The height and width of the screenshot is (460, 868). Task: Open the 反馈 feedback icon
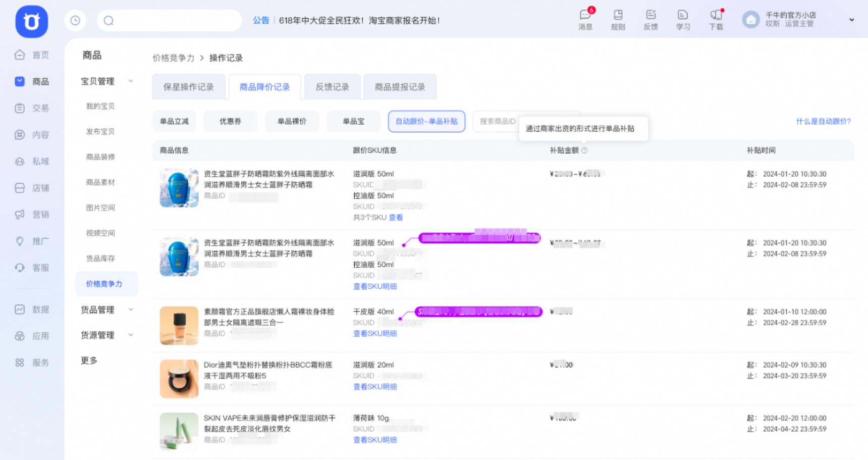[x=650, y=20]
